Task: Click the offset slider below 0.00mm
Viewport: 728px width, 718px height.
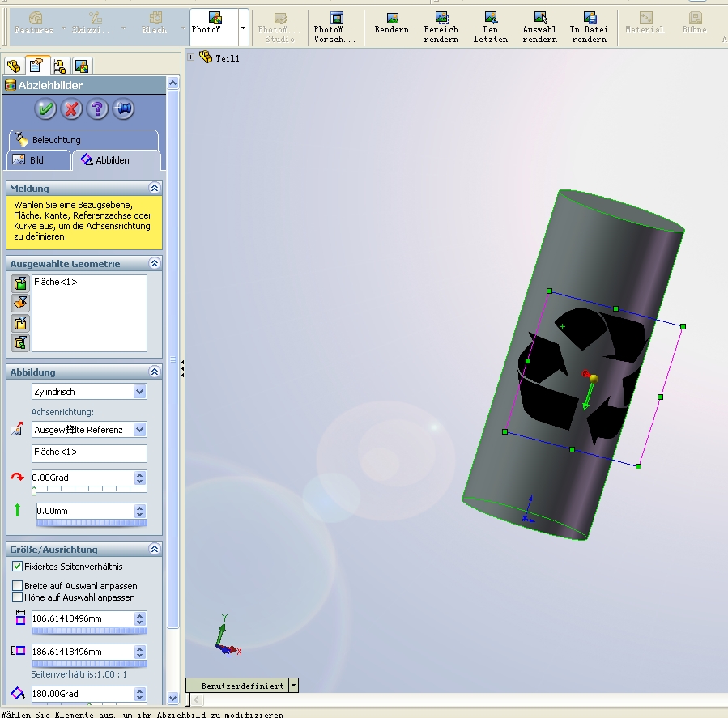Action: point(92,524)
